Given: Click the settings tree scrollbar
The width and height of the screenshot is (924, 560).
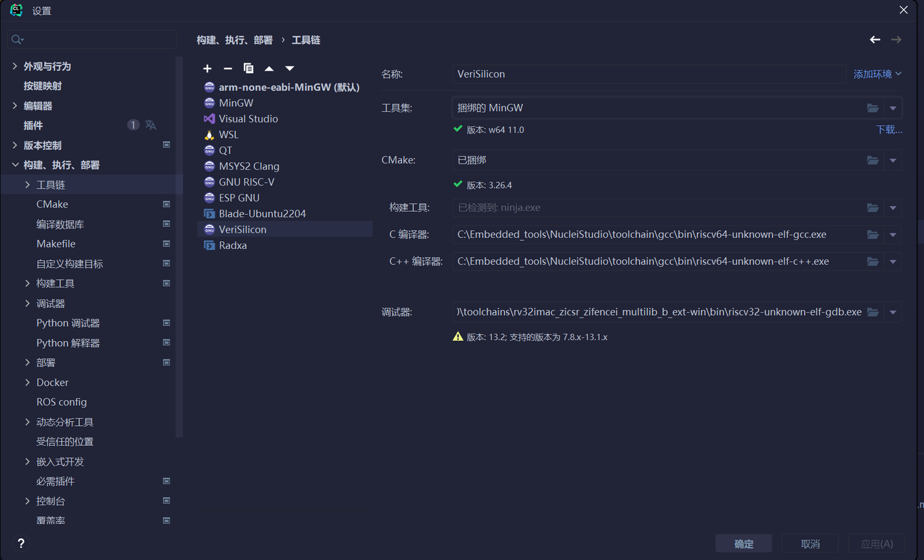Looking at the screenshot, I should tap(179, 247).
